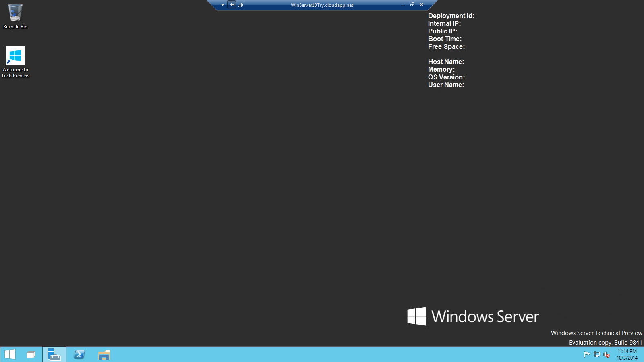Expand the connection bar dropdown arrow

click(x=223, y=5)
